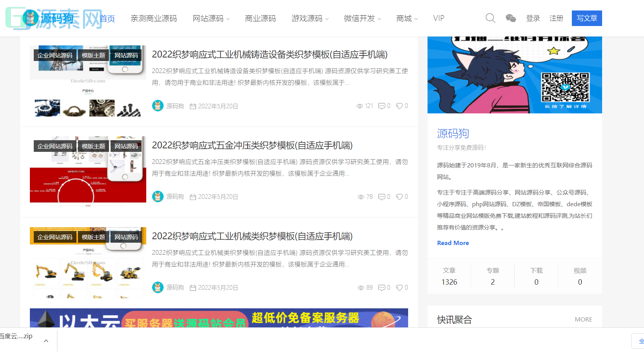The height and width of the screenshot is (353, 644).
Task: Toggle the heart like on first article
Action: click(x=399, y=106)
